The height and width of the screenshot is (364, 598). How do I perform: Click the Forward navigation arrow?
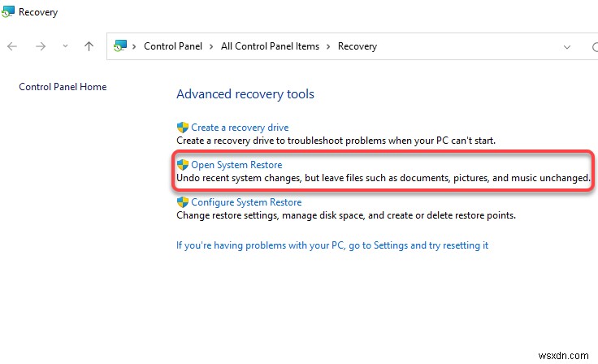point(41,46)
